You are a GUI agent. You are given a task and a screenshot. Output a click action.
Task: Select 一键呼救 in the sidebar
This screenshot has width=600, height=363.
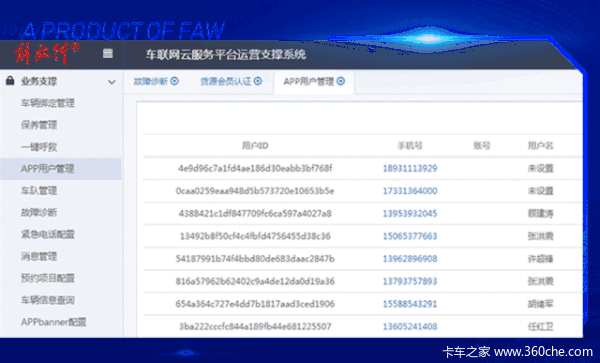click(x=39, y=147)
